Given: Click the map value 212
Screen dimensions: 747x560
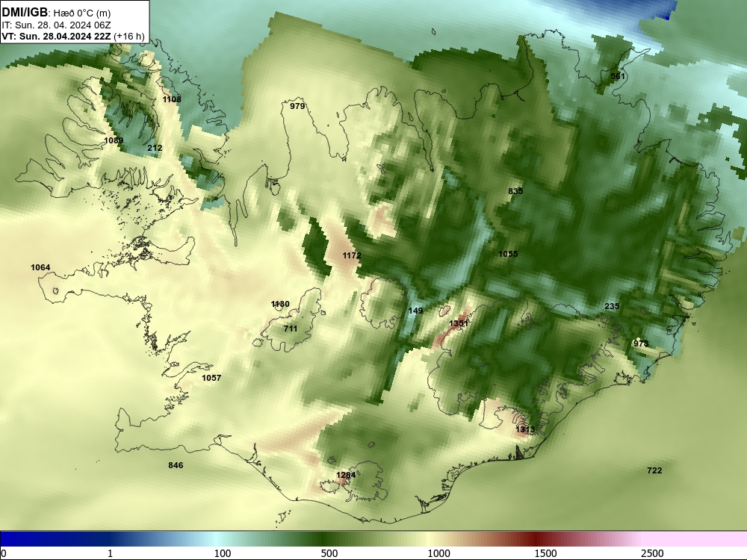Looking at the screenshot, I should pos(155,148).
